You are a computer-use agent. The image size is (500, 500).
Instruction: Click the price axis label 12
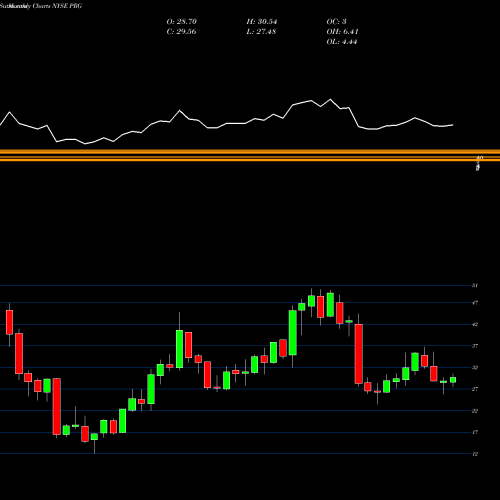tap(475, 454)
